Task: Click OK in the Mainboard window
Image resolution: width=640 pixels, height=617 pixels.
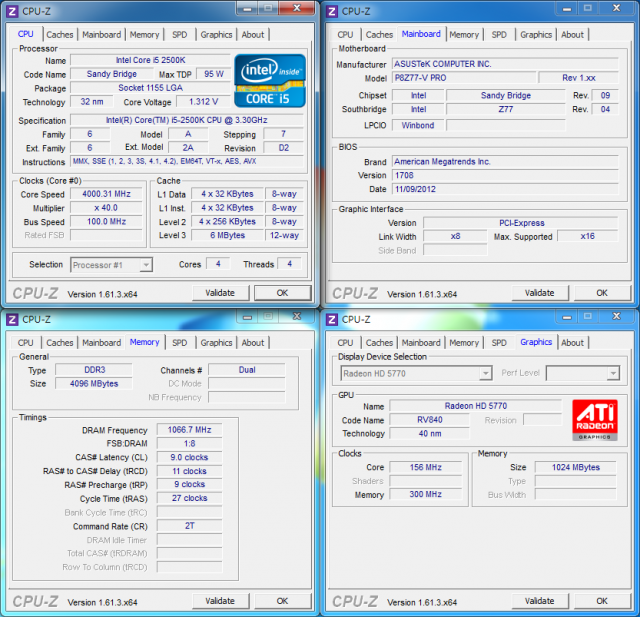Action: tap(602, 293)
